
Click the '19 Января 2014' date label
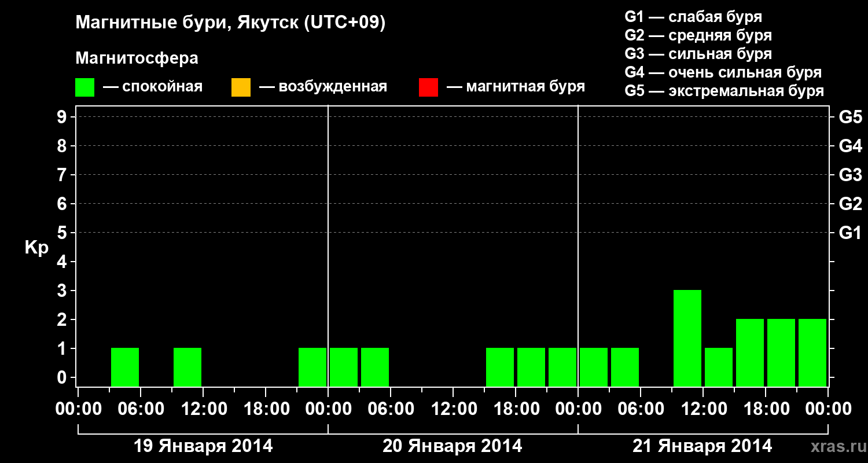coord(203,446)
